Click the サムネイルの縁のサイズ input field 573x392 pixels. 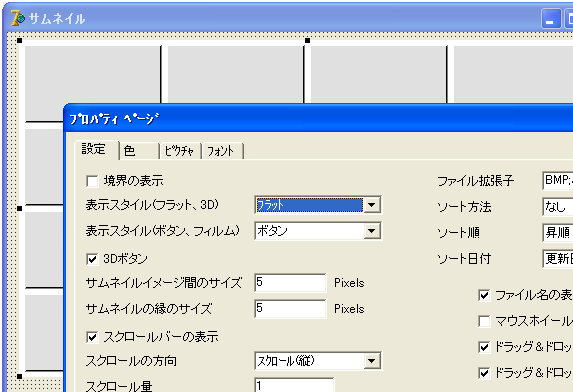tap(290, 309)
